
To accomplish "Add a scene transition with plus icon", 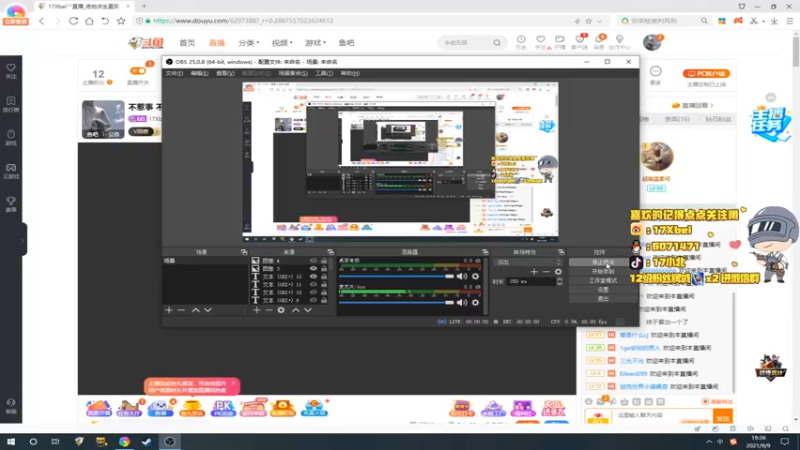I will click(534, 272).
